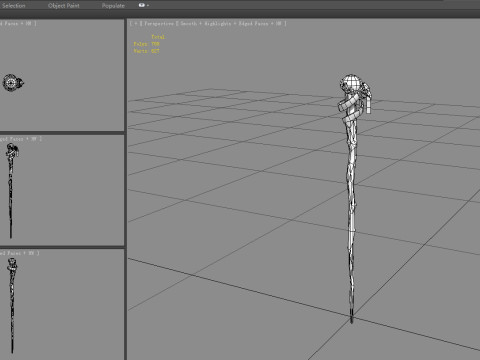Screen dimensions: 480x360
Task: Open the Perspective point-of-view viewport menu
Action: point(159,23)
